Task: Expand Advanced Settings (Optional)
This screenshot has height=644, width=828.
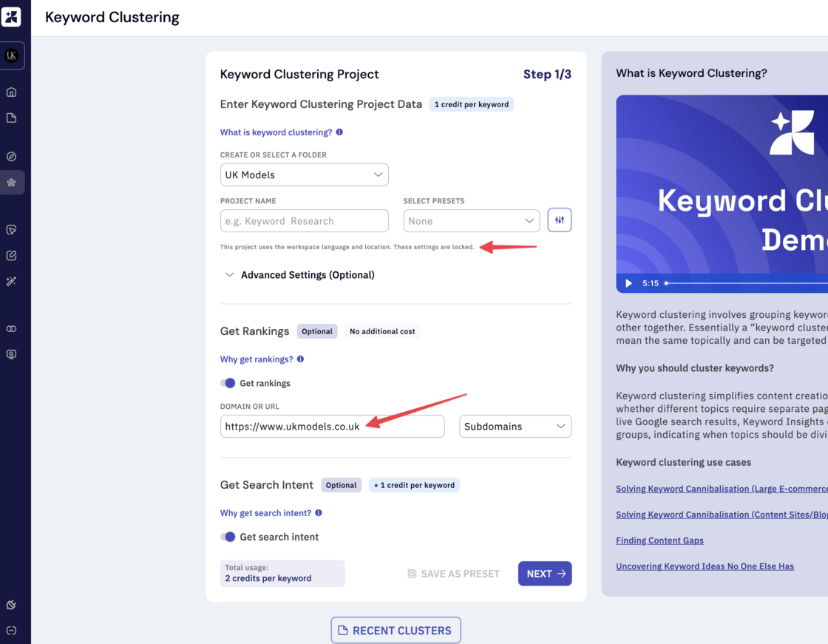Action: coord(300,275)
